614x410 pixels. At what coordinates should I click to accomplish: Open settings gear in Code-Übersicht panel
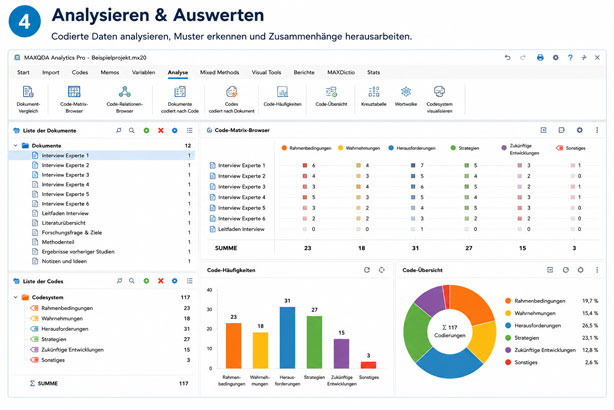(x=580, y=270)
